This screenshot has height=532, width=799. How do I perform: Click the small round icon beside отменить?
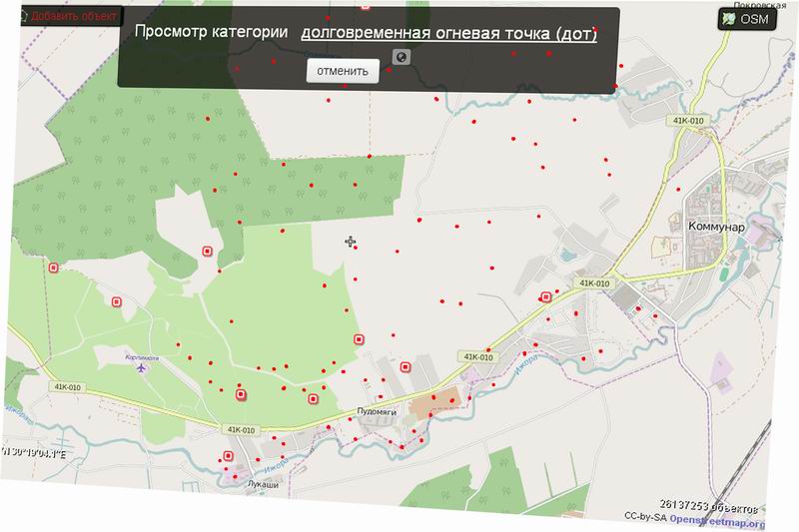click(401, 58)
